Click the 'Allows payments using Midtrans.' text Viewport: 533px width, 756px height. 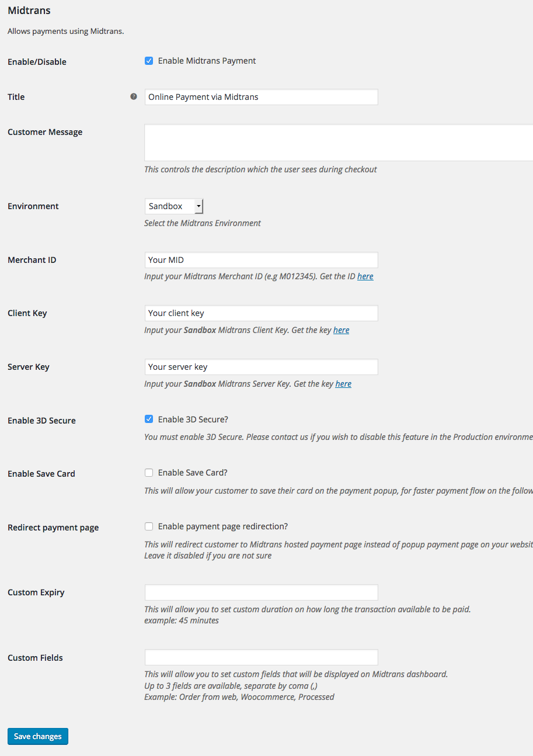point(65,32)
